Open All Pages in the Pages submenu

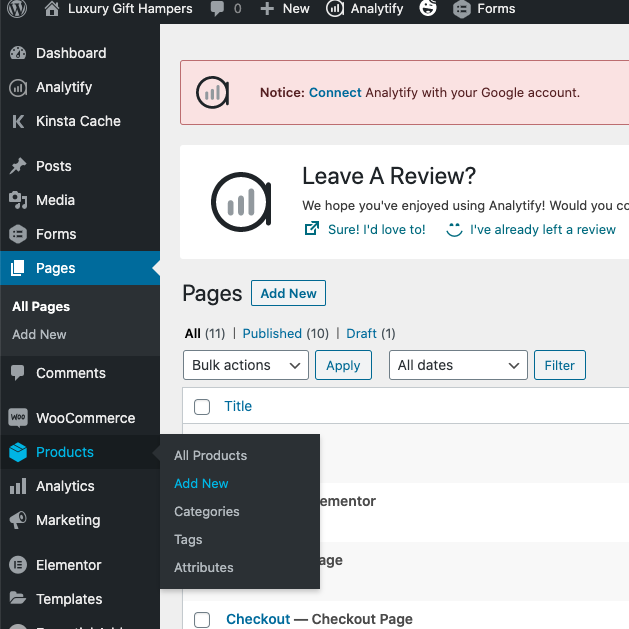pyautogui.click(x=41, y=306)
